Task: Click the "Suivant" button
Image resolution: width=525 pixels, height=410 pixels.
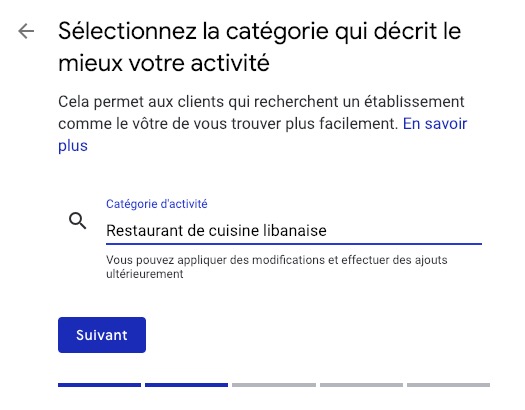Action: pos(102,335)
